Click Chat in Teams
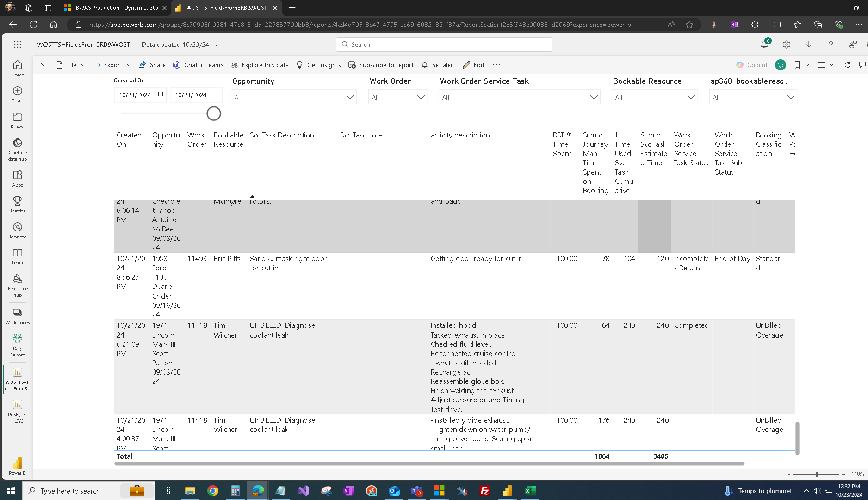868x500 pixels. (198, 65)
